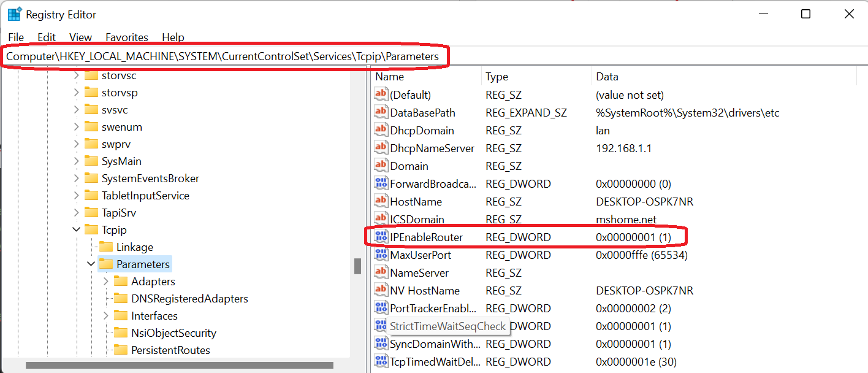
Task: Select the Parameters key in tree
Action: [x=143, y=264]
